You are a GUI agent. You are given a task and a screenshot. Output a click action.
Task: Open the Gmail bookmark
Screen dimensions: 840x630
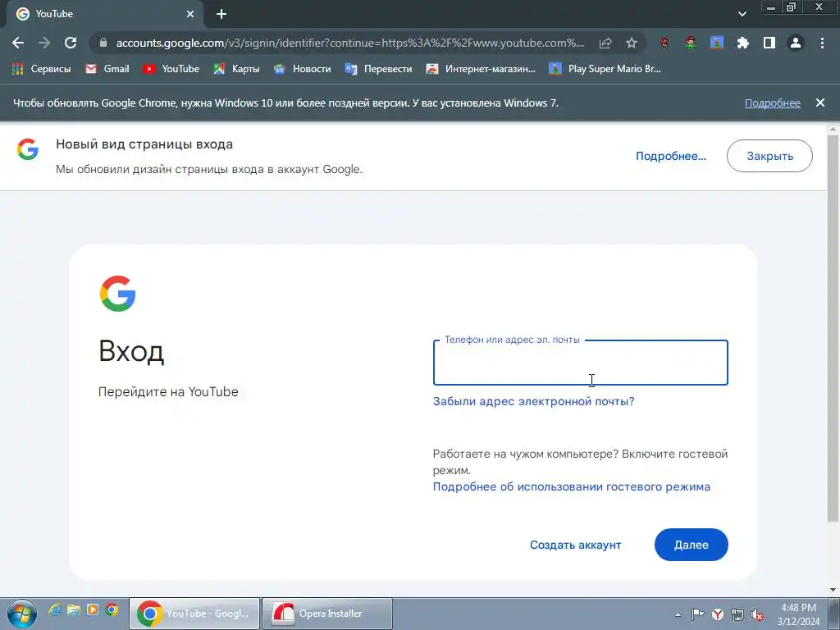pyautogui.click(x=107, y=69)
